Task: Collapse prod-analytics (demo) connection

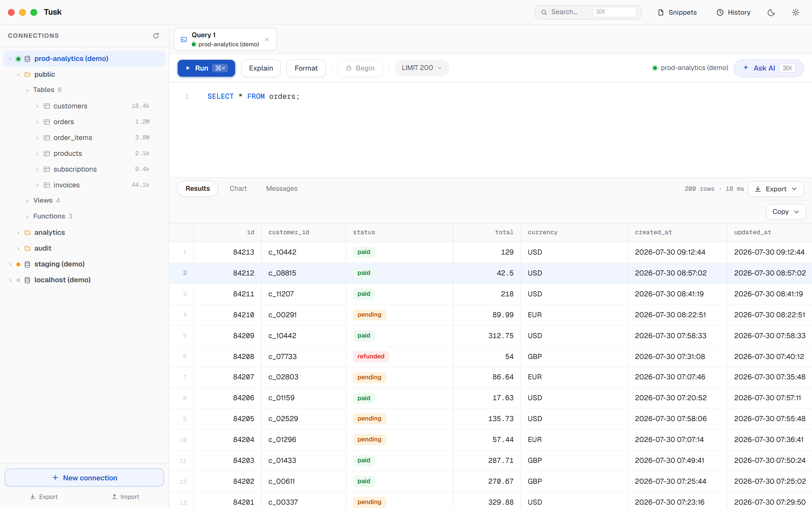Action: coord(10,59)
